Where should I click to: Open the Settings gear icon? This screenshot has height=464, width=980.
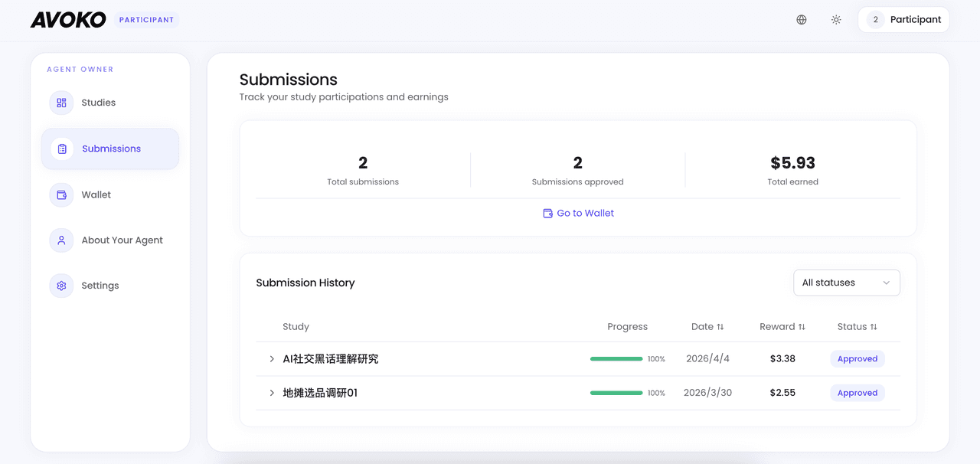pos(60,285)
